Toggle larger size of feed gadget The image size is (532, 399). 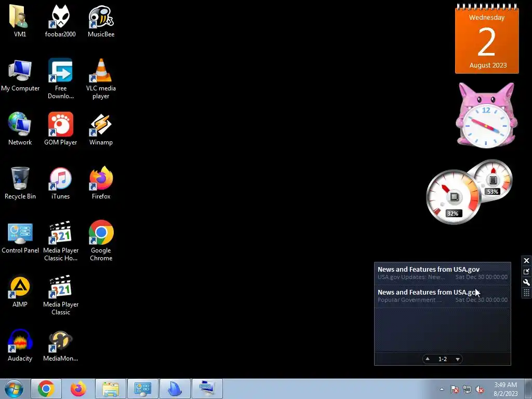click(527, 271)
